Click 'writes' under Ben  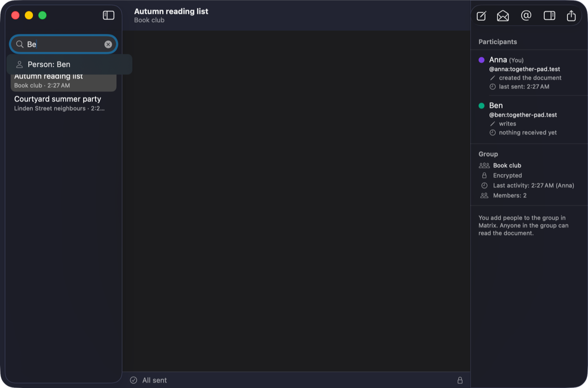[x=508, y=124]
